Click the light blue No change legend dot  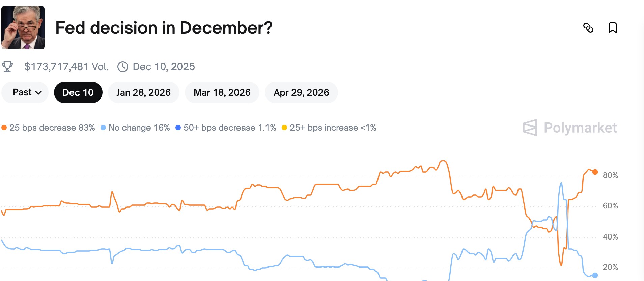click(104, 128)
